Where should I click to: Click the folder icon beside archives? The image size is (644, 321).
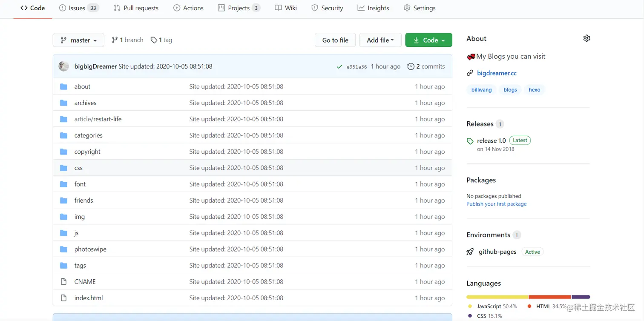pyautogui.click(x=64, y=103)
